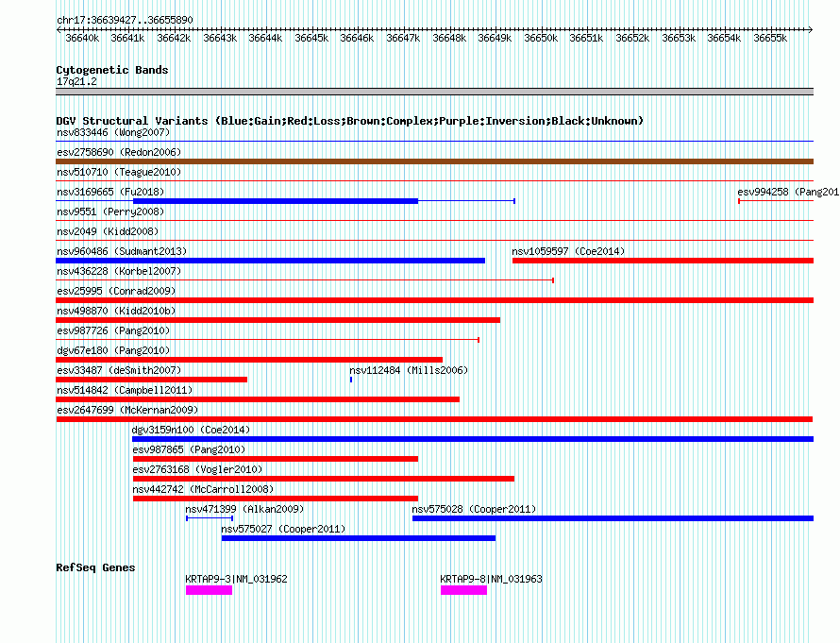Viewport: 840px width, 643px height.
Task: Click the KRTAP9-3 magenta gene box
Action: tap(209, 590)
